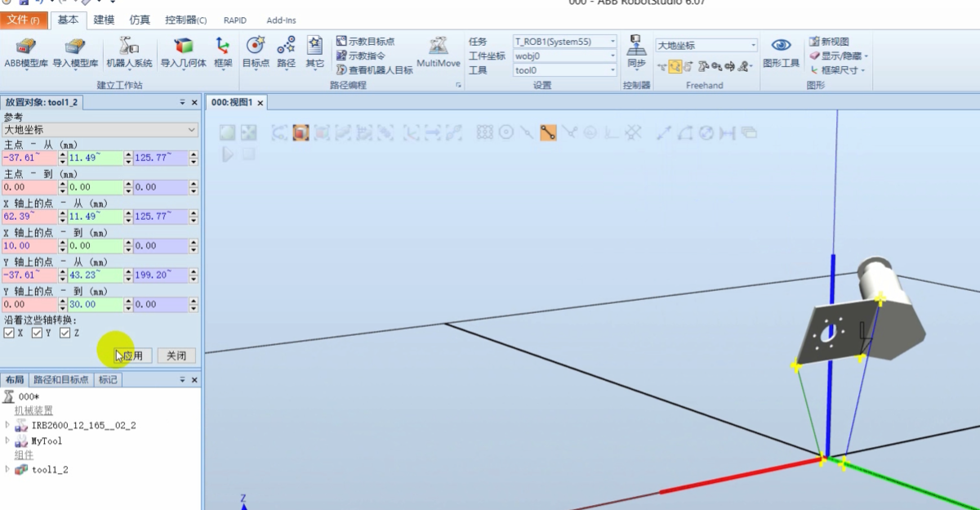Viewport: 980px width, 510px height.
Task: Click the snap object grid icon
Action: (485, 132)
